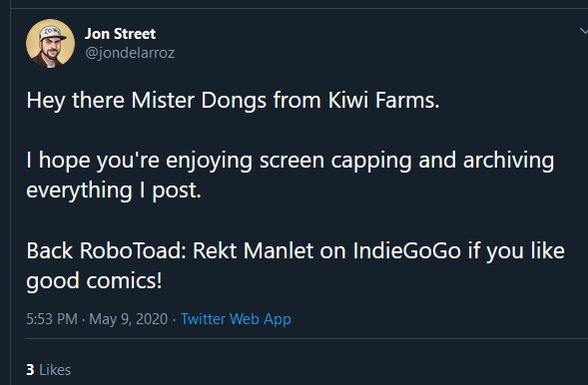The height and width of the screenshot is (385, 588).
Task: Click the bearded face in avatar
Action: tap(50, 50)
